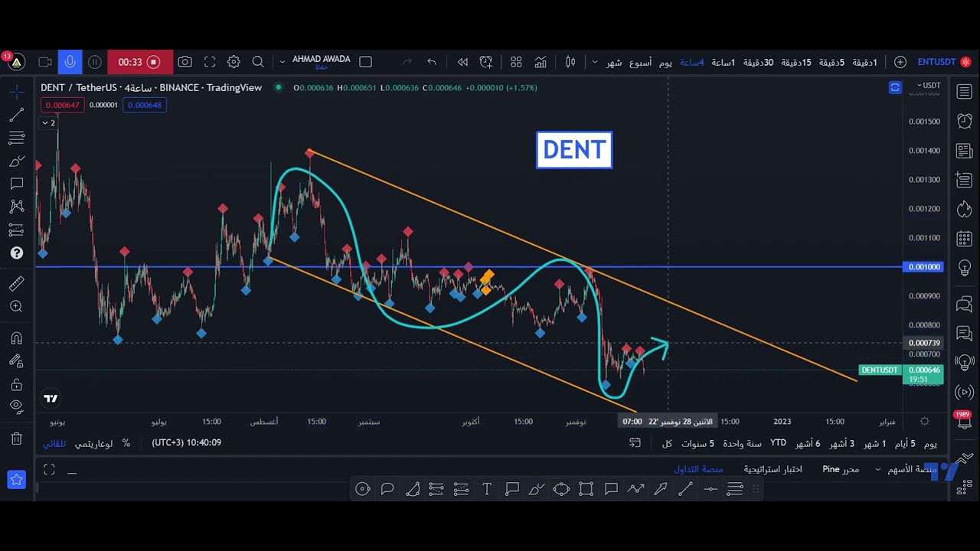Select the YTD date range
Image resolution: width=980 pixels, height=551 pixels.
tap(778, 443)
